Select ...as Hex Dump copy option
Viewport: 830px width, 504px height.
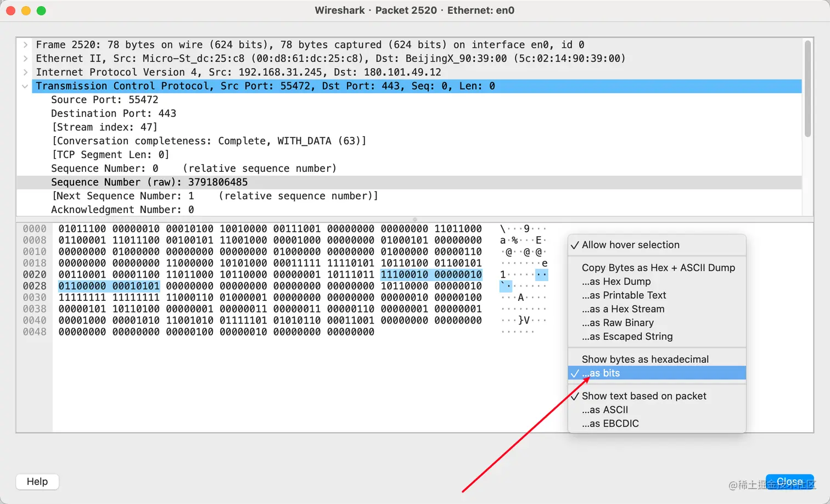pos(657,282)
